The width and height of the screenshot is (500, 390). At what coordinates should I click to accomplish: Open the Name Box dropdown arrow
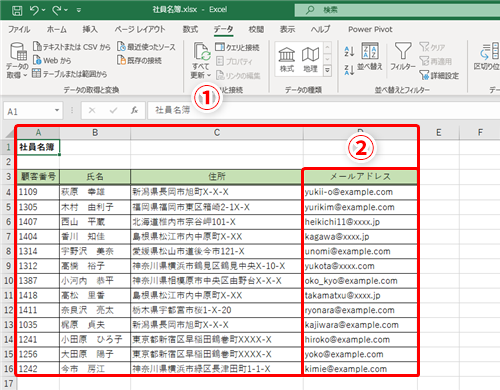click(x=57, y=111)
